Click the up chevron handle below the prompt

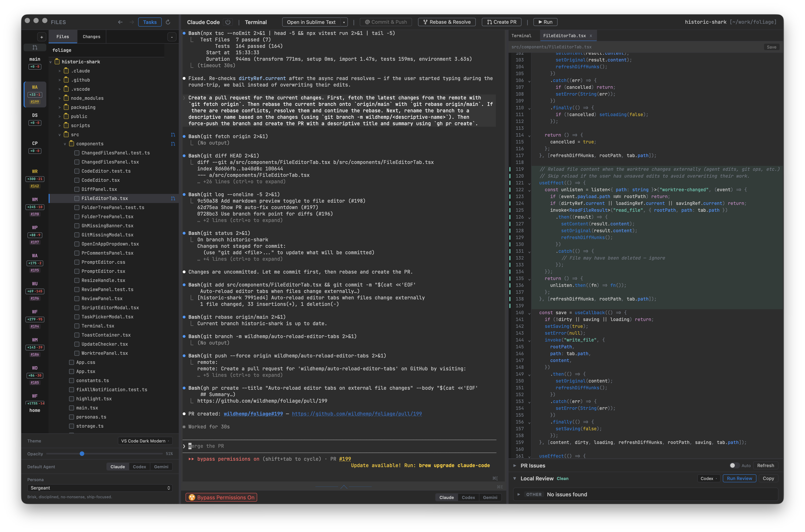click(x=343, y=486)
